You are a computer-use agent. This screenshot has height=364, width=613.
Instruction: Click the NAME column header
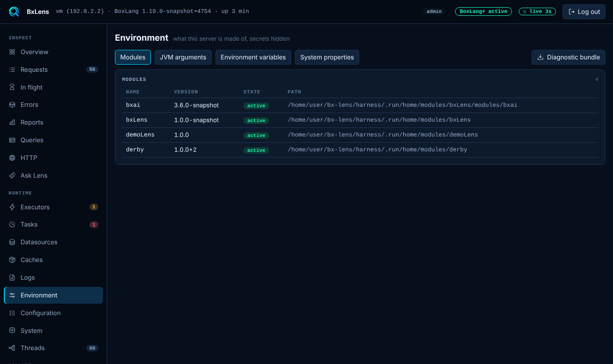click(133, 92)
